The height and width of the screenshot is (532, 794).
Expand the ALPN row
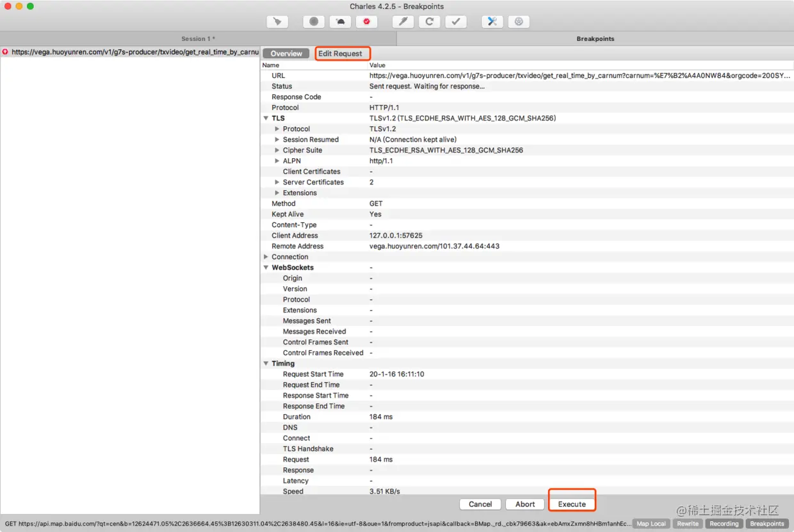(x=277, y=161)
